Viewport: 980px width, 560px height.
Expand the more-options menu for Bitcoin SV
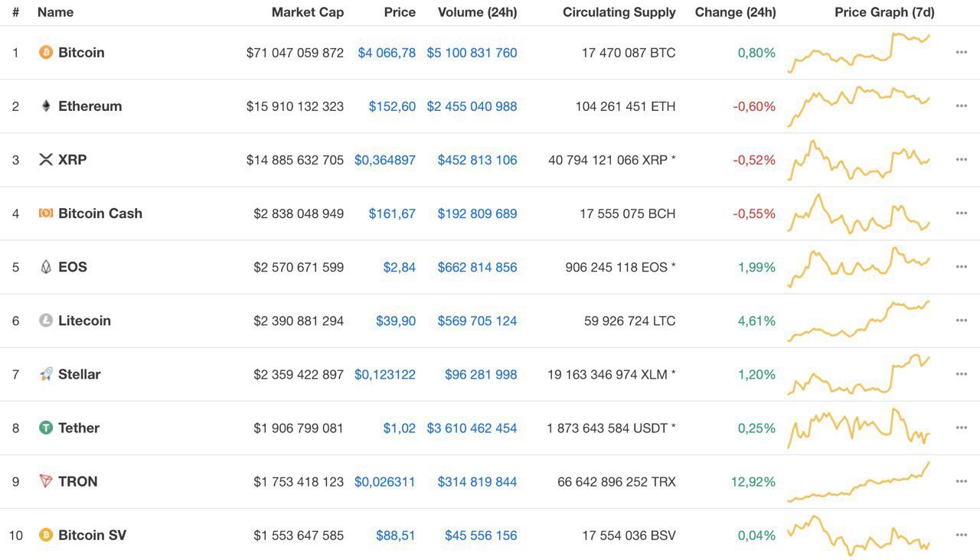[962, 535]
